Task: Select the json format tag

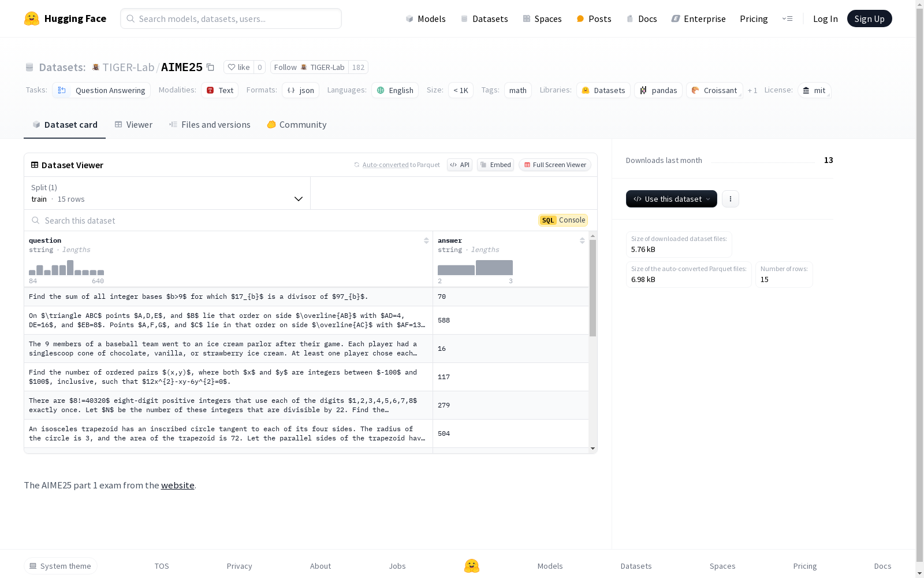Action: click(x=300, y=90)
